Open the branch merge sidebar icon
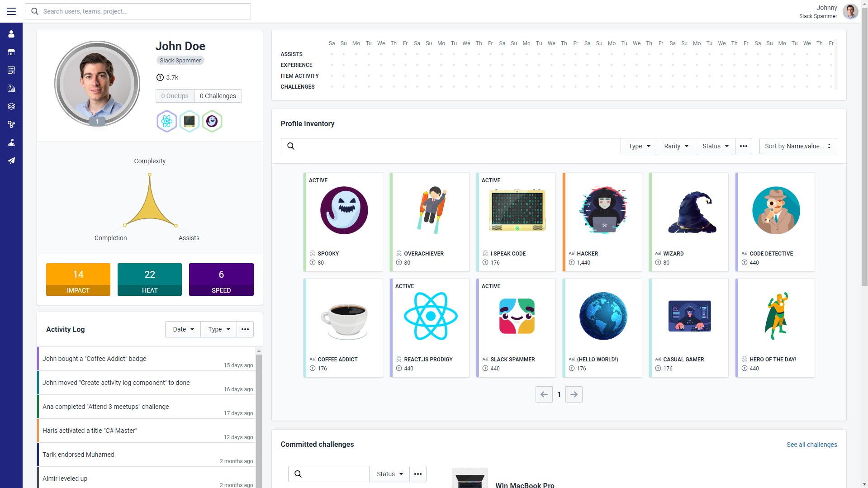868x488 pixels. (11, 124)
